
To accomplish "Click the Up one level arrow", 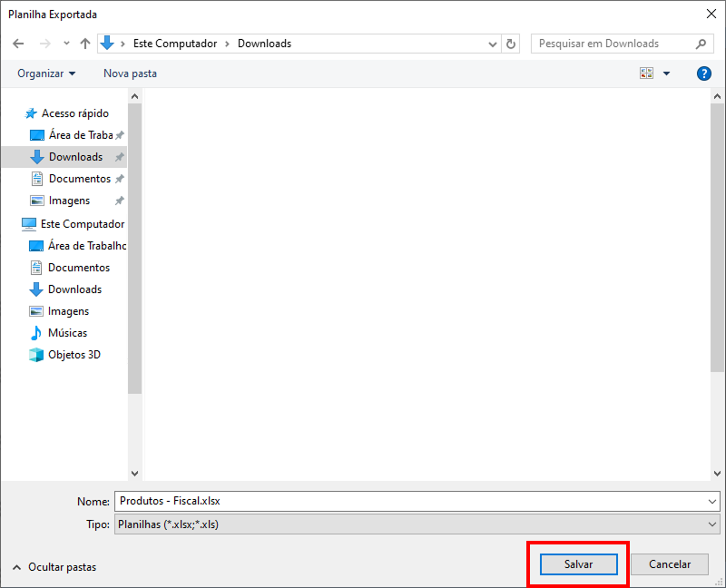I will coord(85,44).
